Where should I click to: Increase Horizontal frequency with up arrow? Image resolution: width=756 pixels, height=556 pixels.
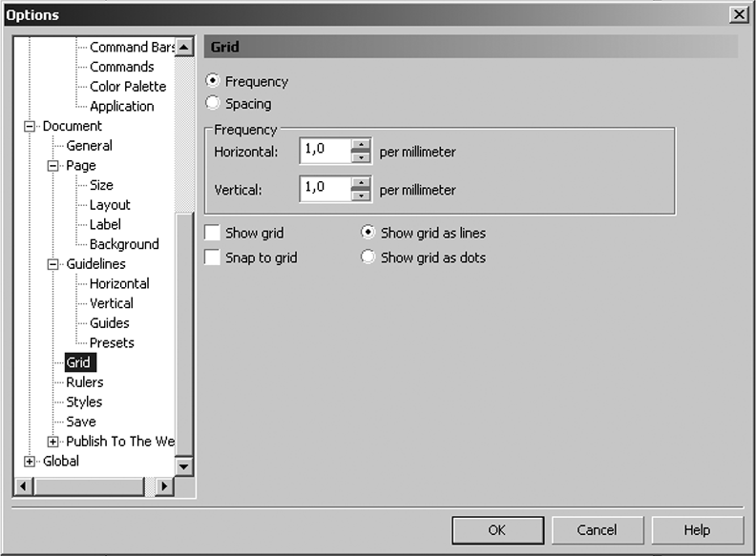[x=361, y=144]
